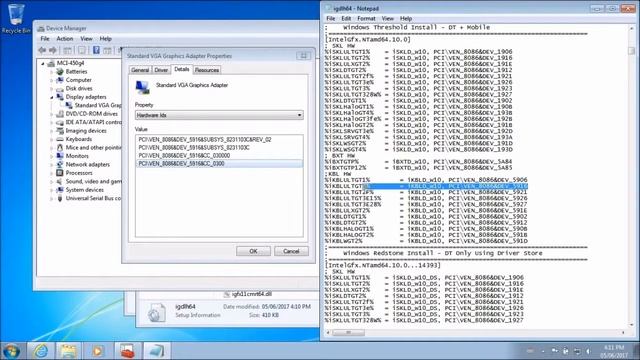Viewport: 640px width, 360px height.
Task: Expand the Keyboards category
Action: coord(52,140)
